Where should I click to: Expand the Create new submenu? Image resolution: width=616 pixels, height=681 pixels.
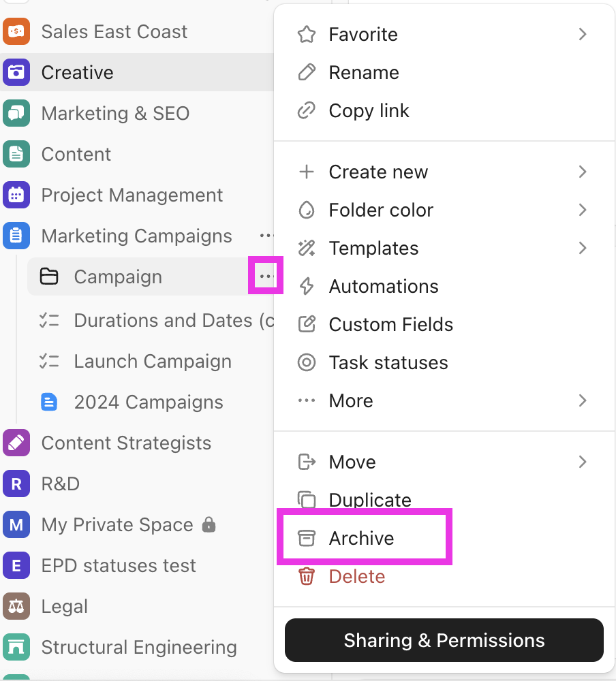pyautogui.click(x=582, y=172)
